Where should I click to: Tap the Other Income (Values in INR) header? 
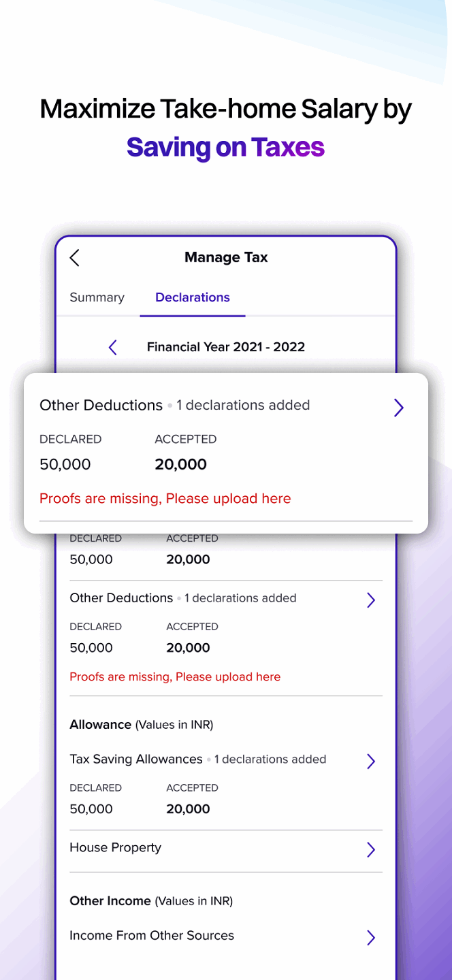151,901
